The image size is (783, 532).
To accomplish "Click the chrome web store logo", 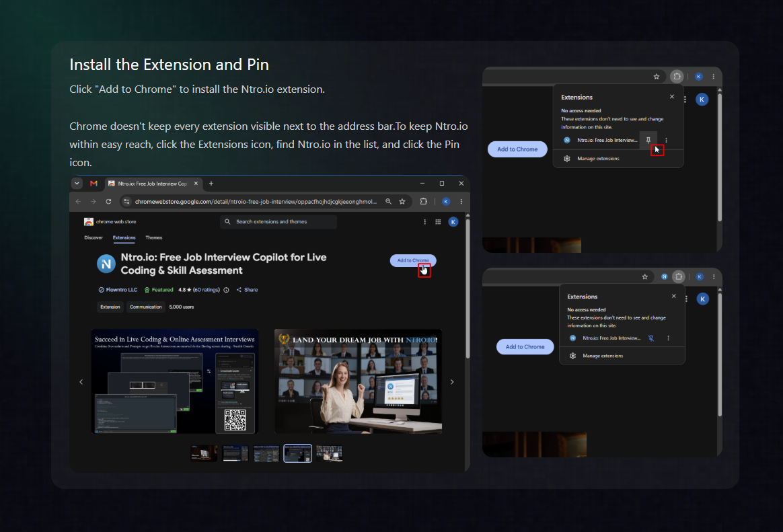I will [110, 221].
